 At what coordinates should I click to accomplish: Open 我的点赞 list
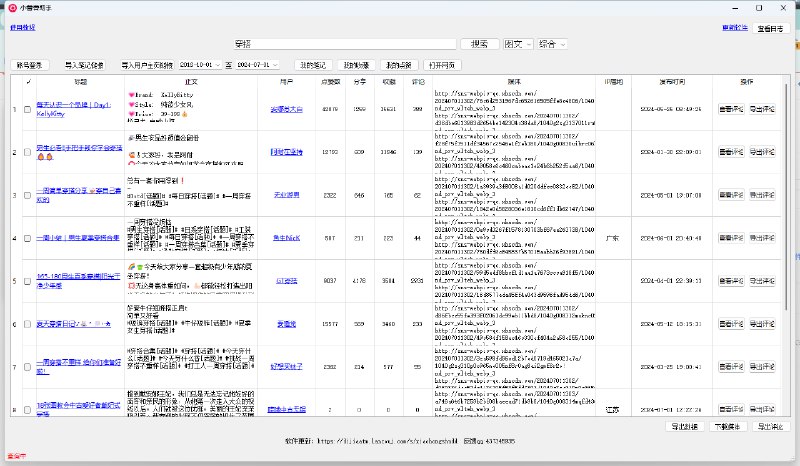(x=399, y=65)
